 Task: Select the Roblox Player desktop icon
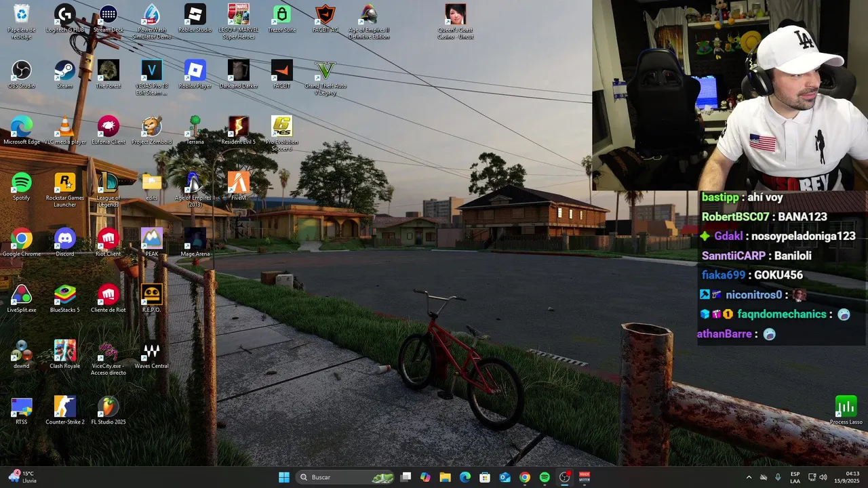point(195,75)
